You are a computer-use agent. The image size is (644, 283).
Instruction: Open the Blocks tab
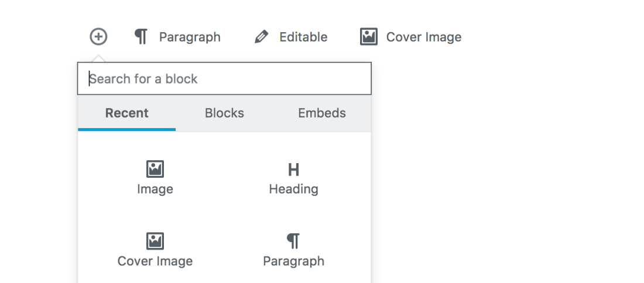(224, 113)
